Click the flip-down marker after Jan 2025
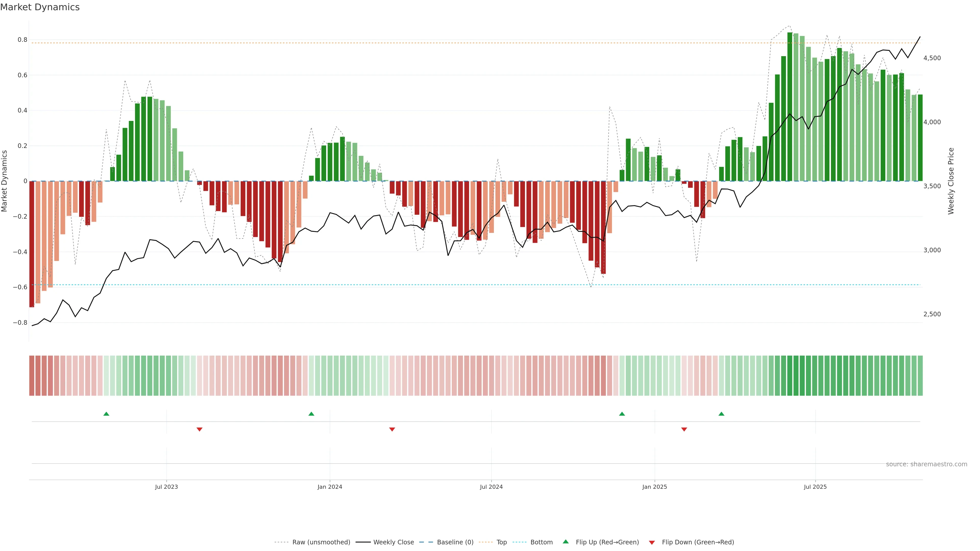This screenshot has width=980, height=551. pyautogui.click(x=684, y=429)
